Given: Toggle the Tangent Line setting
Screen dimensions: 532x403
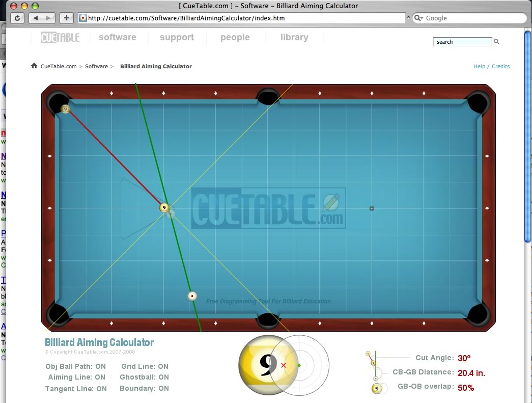Looking at the screenshot, I should click(76, 389).
